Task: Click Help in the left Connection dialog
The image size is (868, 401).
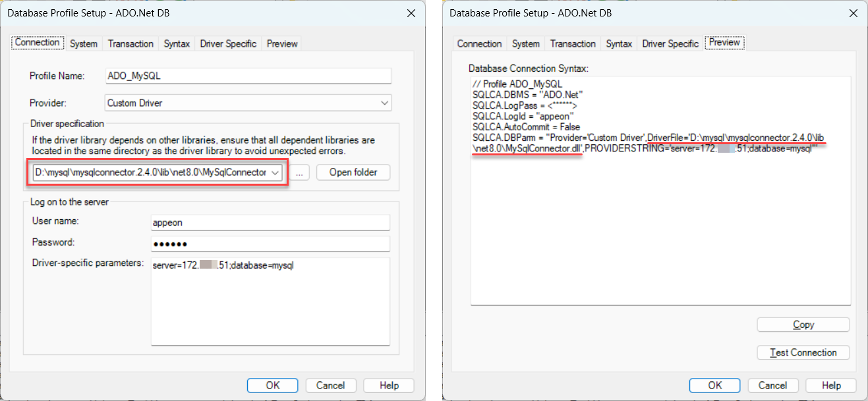Action: pos(389,385)
